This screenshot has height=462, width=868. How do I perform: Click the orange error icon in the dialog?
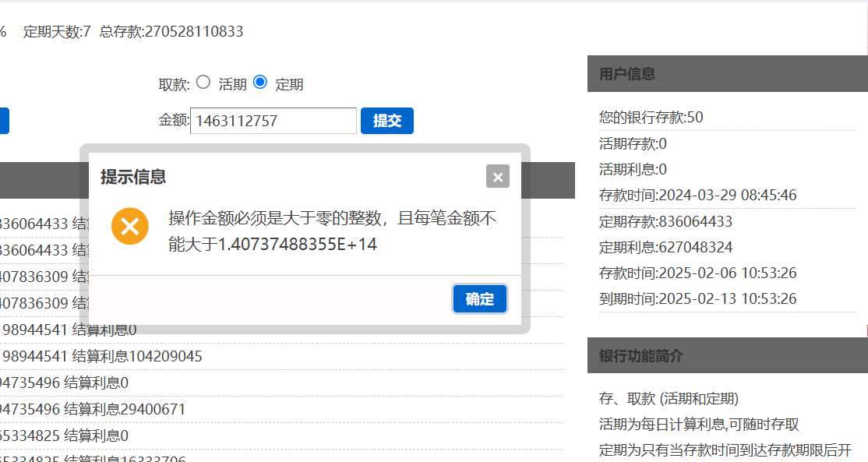(130, 227)
